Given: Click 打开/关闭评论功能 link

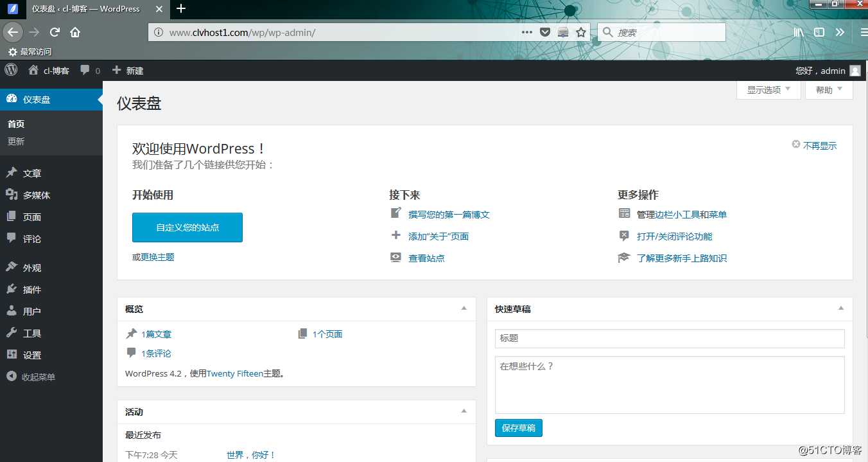Looking at the screenshot, I should 675,236.
